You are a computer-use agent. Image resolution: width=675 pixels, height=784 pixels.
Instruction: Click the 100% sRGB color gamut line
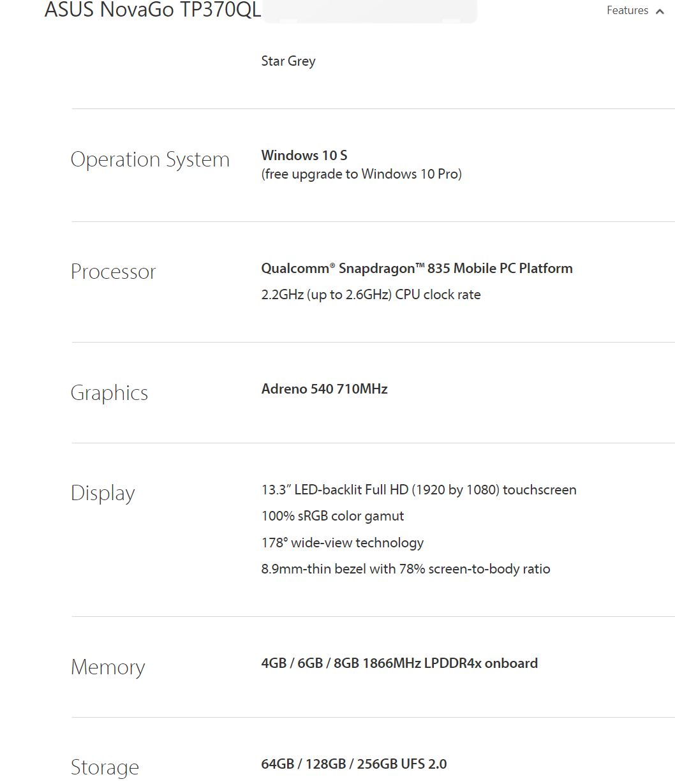click(332, 516)
